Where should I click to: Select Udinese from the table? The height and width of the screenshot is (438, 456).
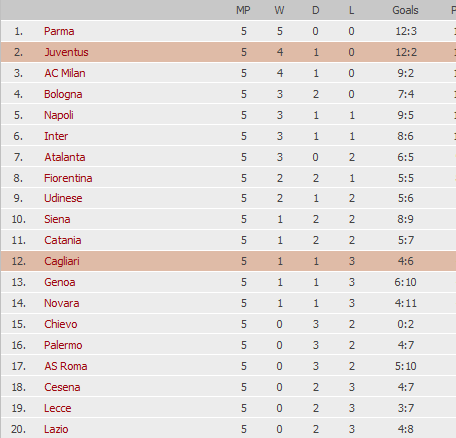coord(63,198)
